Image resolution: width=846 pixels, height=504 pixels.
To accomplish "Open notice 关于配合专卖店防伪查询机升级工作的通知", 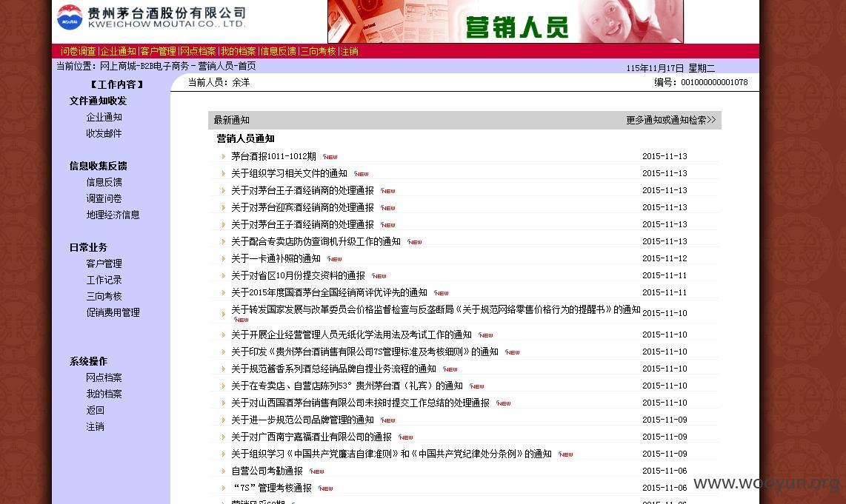I will [x=316, y=241].
